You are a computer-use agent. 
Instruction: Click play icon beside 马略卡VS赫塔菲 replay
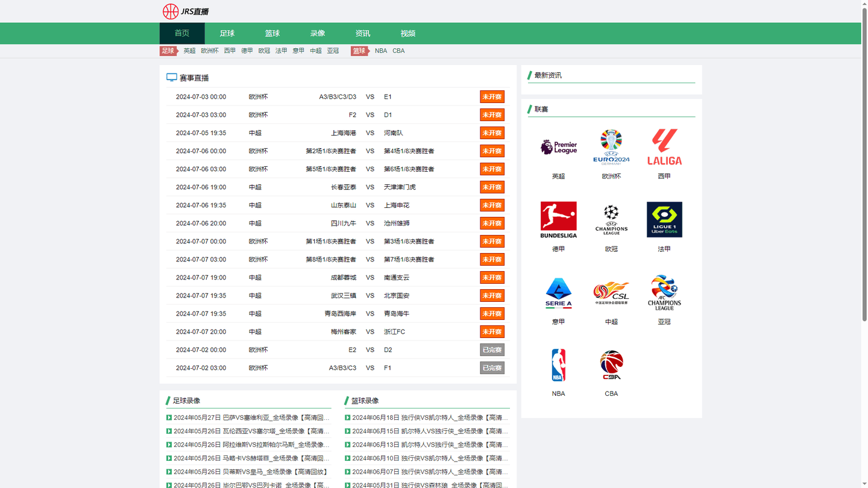point(169,458)
